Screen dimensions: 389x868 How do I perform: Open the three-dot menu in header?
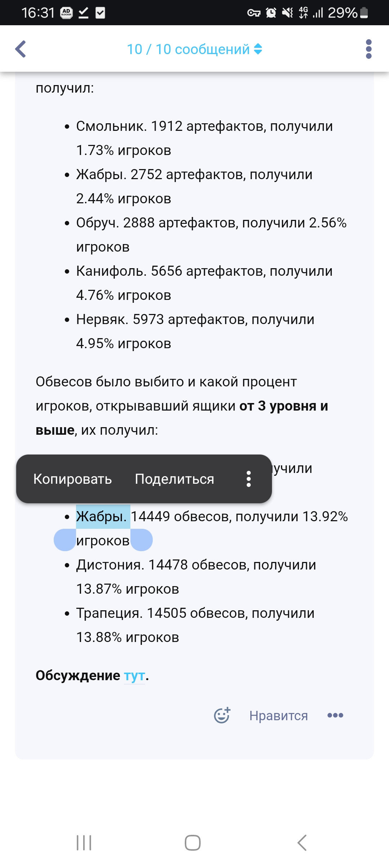[x=368, y=49]
